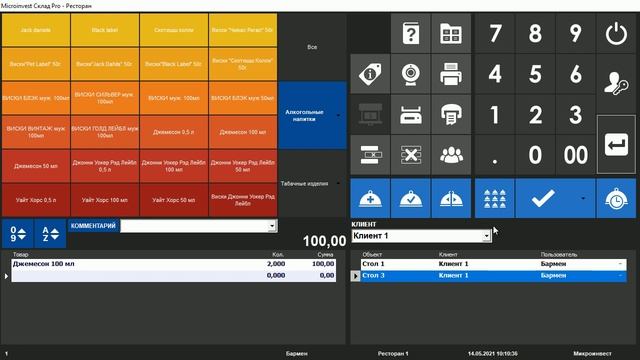Click the enter arrow key
Viewport: 640px width, 360px height.
click(616, 144)
